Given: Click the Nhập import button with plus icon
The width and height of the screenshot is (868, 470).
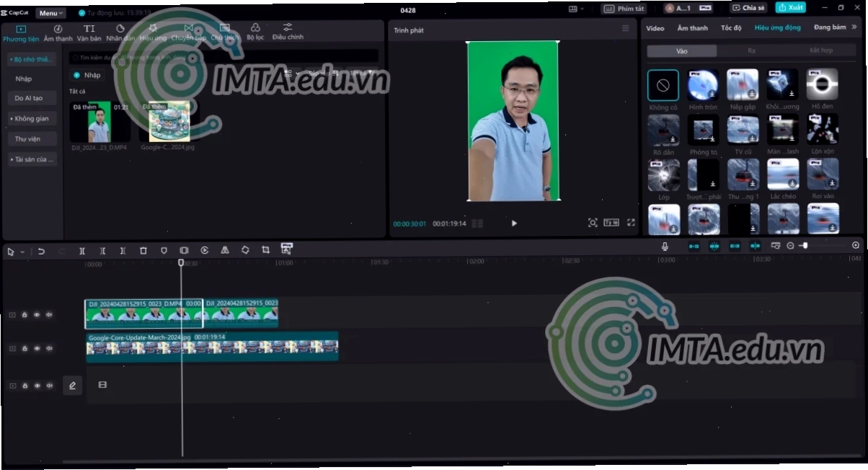Looking at the screenshot, I should (x=87, y=75).
